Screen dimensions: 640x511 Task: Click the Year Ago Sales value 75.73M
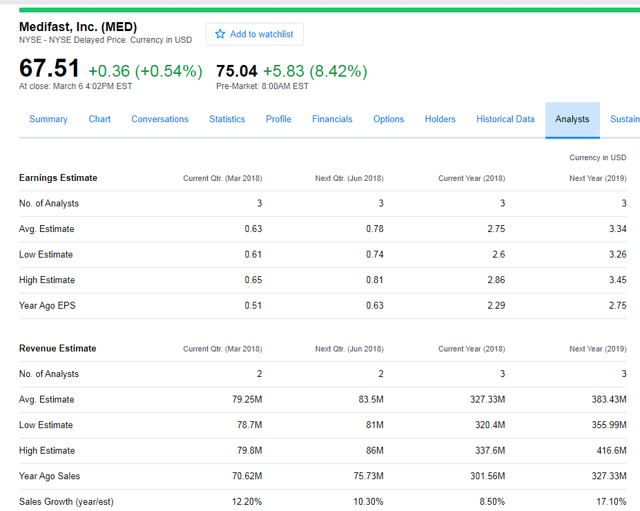click(369, 476)
